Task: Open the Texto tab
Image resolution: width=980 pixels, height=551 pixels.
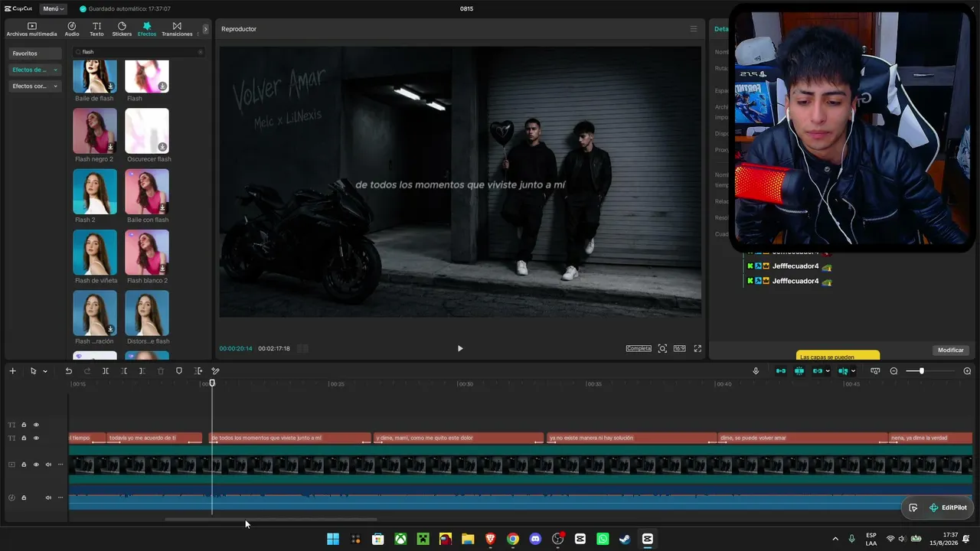Action: click(x=96, y=29)
